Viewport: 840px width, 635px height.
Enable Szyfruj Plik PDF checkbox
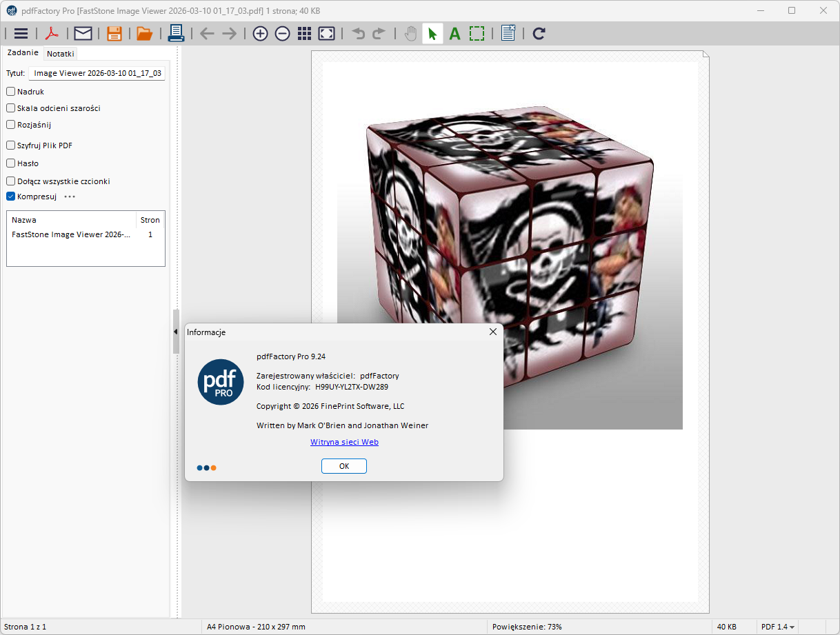point(10,145)
